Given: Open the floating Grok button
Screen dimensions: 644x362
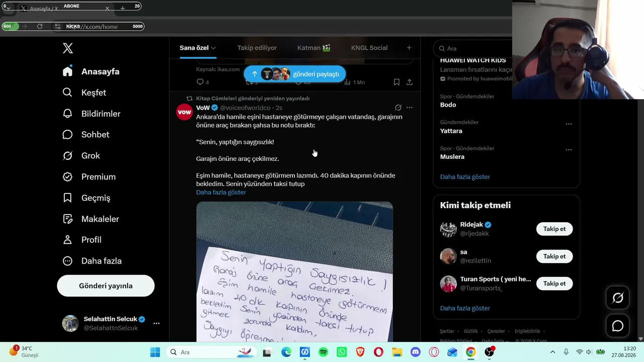Looking at the screenshot, I should [618, 298].
